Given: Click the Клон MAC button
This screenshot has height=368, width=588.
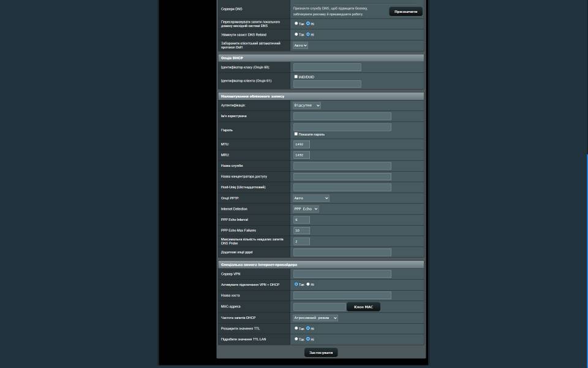Looking at the screenshot, I should click(x=363, y=307).
